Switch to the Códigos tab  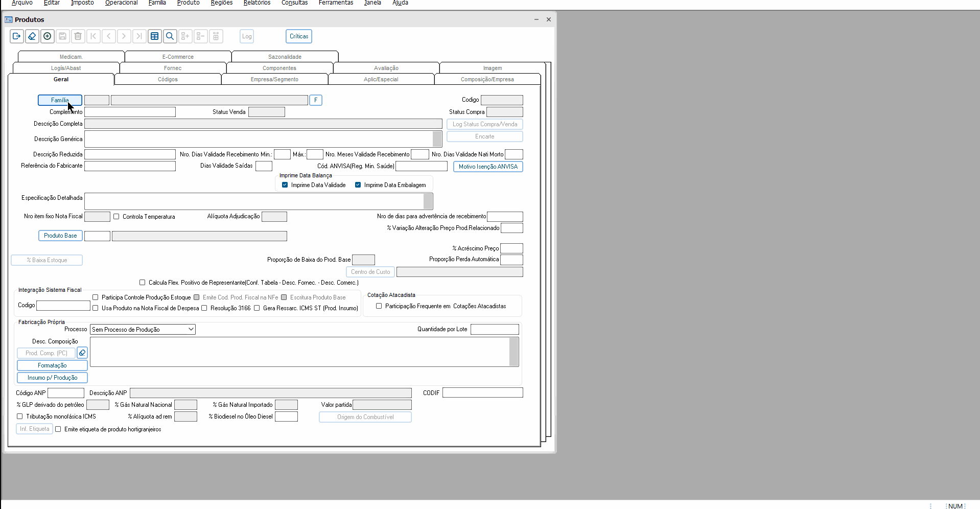pyautogui.click(x=168, y=79)
